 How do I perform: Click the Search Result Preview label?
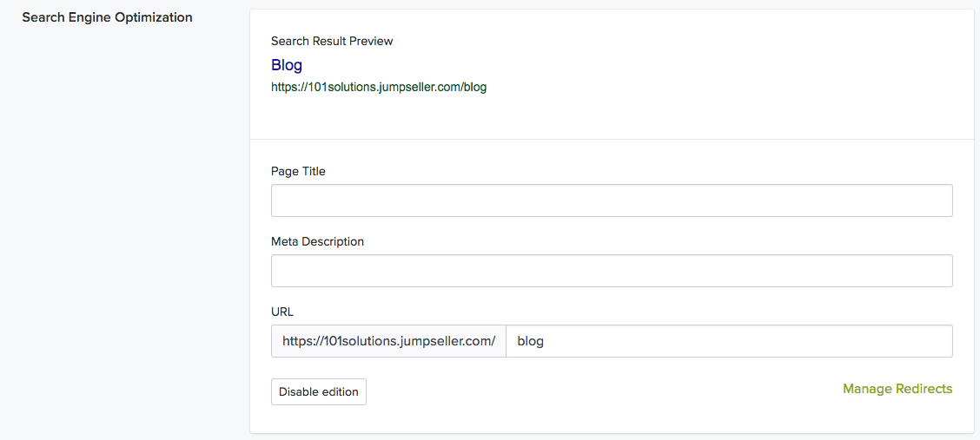(x=332, y=41)
